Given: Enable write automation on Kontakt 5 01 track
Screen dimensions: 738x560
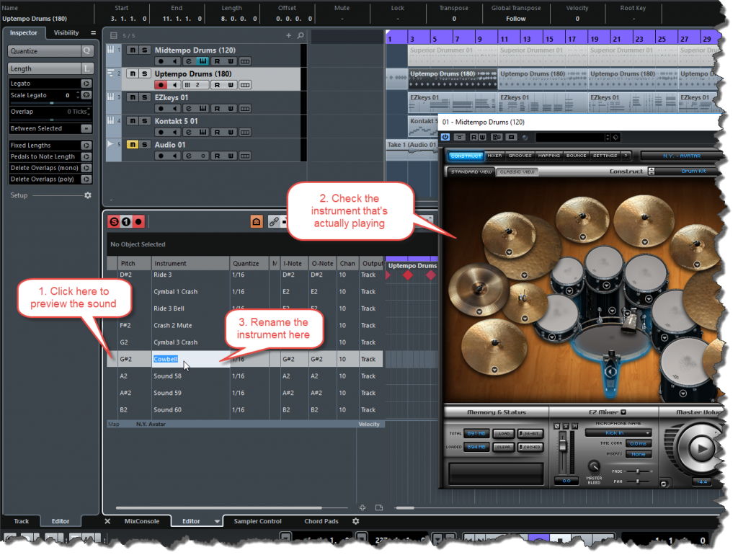Looking at the screenshot, I should 231,132.
